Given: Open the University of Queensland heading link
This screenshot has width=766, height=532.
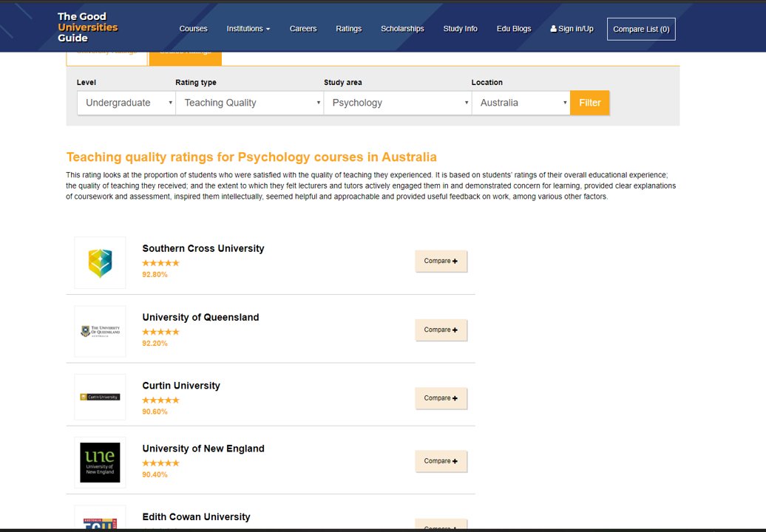Looking at the screenshot, I should (201, 317).
